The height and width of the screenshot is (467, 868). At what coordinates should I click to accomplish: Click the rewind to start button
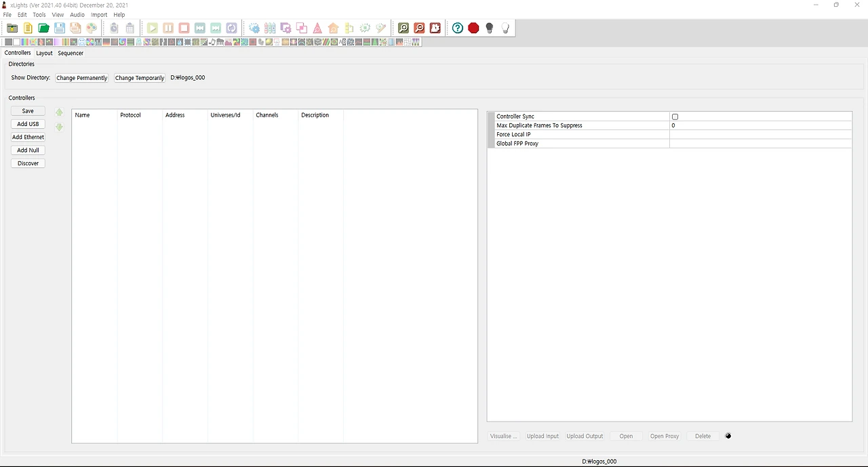coord(200,28)
